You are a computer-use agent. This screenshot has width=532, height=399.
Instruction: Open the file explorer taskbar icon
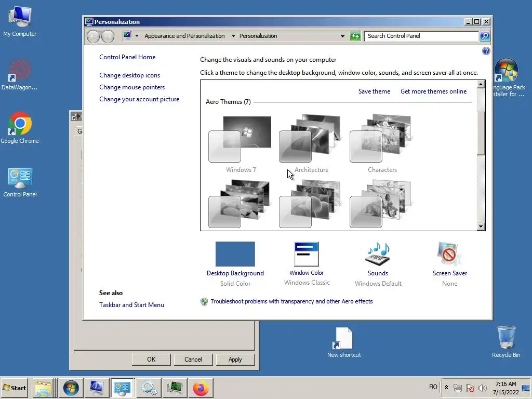(x=43, y=388)
